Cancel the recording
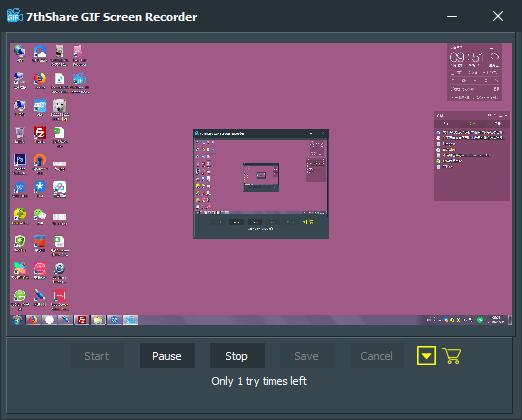Image resolution: width=522 pixels, height=420 pixels. [x=376, y=356]
